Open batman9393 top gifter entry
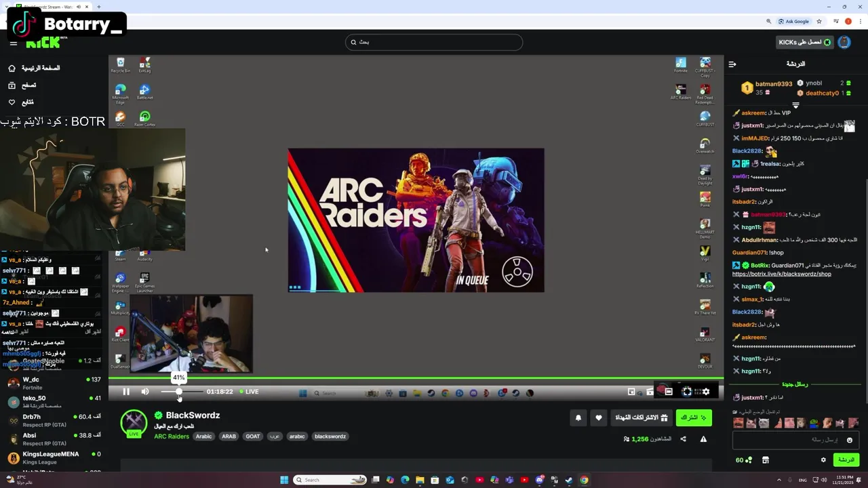Screen dimensions: 868x488 [766, 88]
